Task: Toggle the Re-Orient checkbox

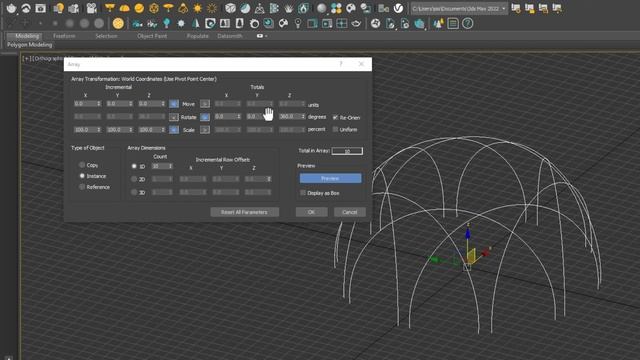Action: point(335,117)
